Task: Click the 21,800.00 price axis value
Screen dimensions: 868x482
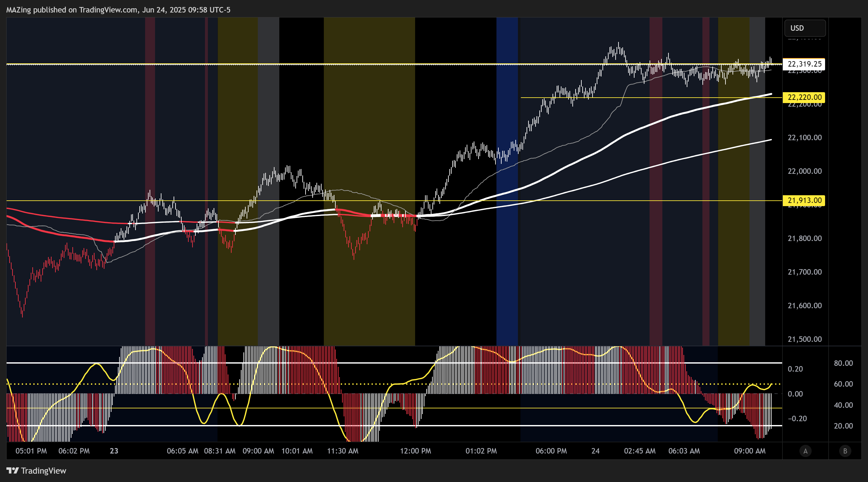Action: (x=805, y=238)
